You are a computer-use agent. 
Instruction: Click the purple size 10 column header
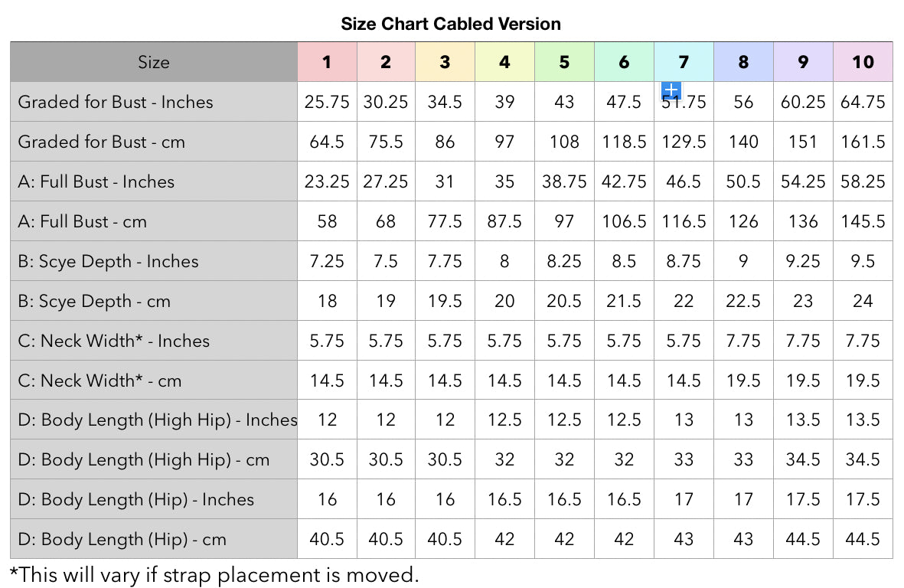[x=863, y=62]
